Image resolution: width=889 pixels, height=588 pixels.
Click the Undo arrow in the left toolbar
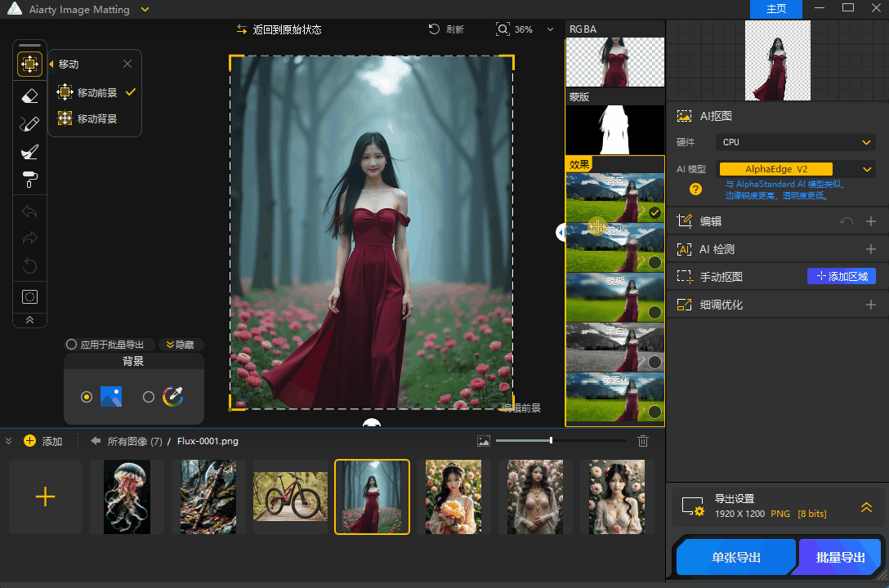[x=29, y=212]
